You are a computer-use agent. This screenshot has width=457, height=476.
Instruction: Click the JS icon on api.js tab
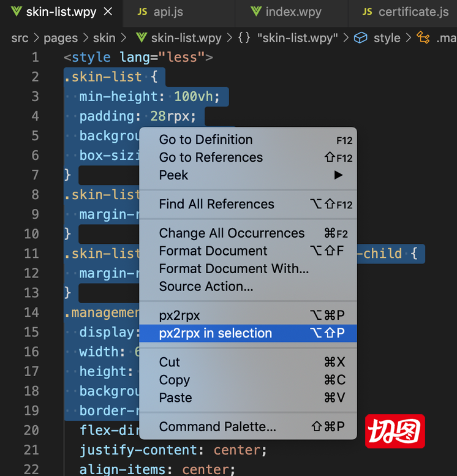142,12
